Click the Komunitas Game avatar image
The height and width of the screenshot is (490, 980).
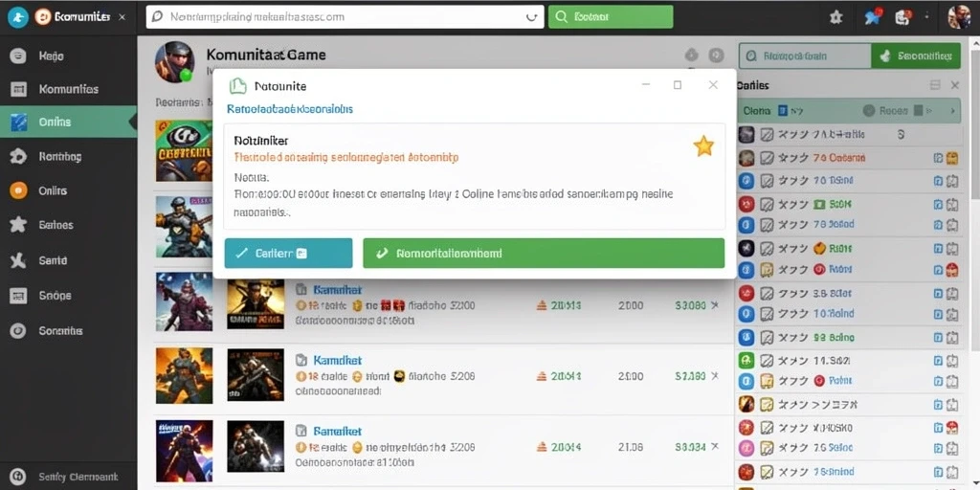(x=174, y=62)
